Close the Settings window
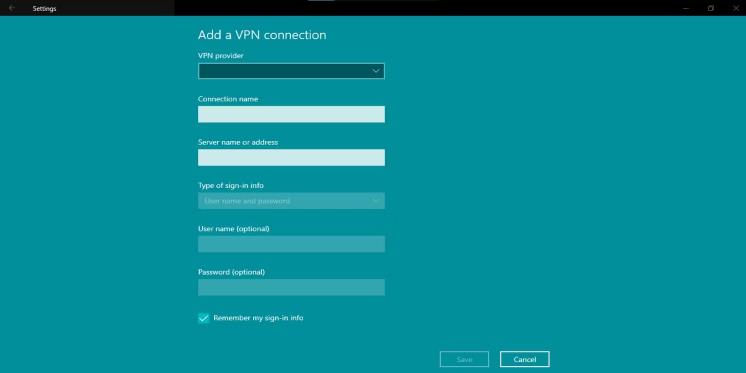Viewport: 746px width, 373px height. (736, 8)
